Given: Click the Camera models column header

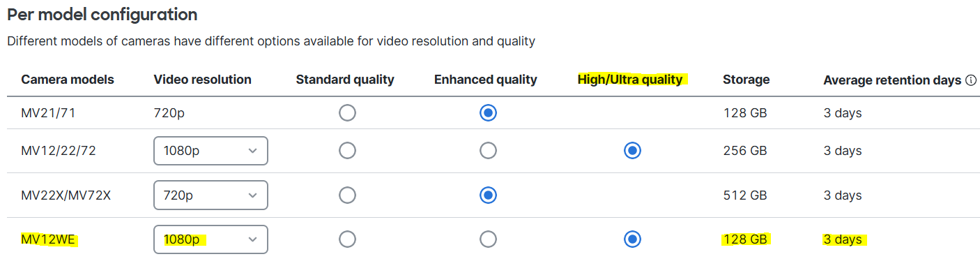Looking at the screenshot, I should point(68,80).
